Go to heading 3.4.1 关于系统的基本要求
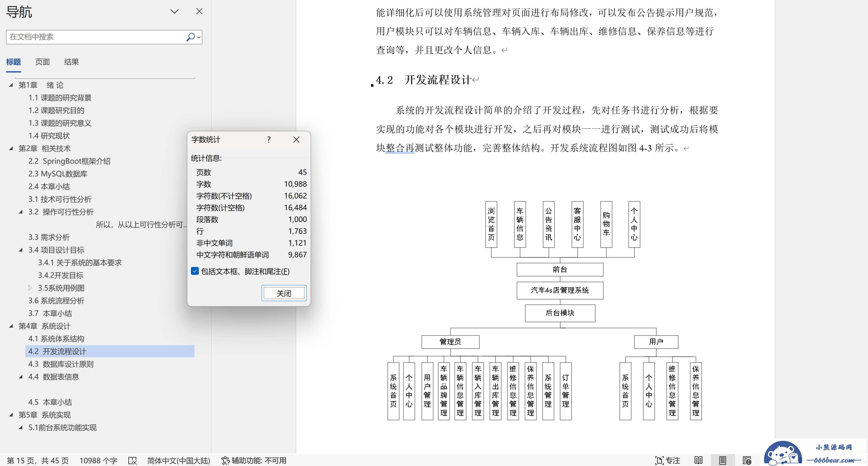The image size is (868, 466). (79, 262)
